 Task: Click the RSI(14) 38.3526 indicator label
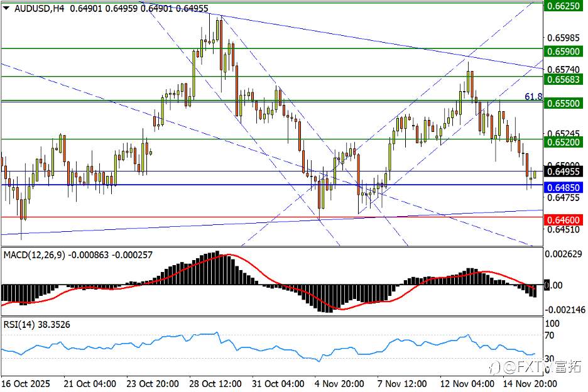pyautogui.click(x=36, y=325)
